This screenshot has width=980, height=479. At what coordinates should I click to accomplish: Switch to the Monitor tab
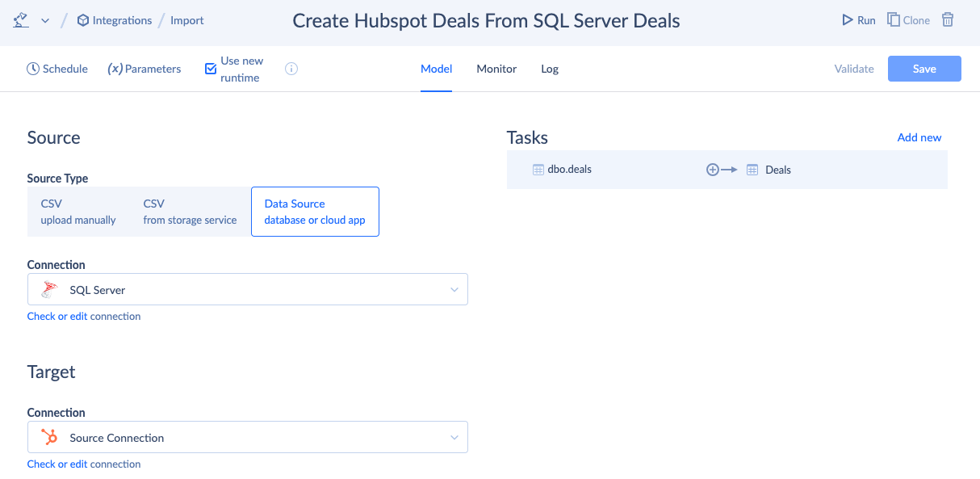(496, 69)
